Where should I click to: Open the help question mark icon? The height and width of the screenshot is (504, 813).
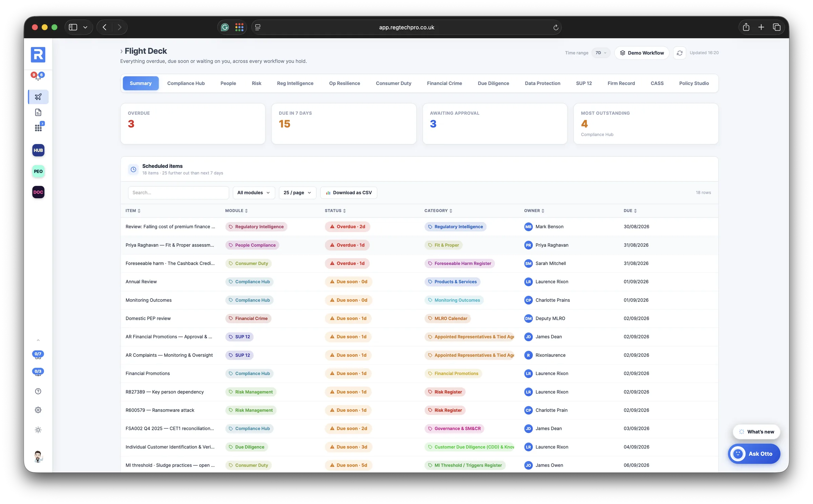[x=38, y=391]
